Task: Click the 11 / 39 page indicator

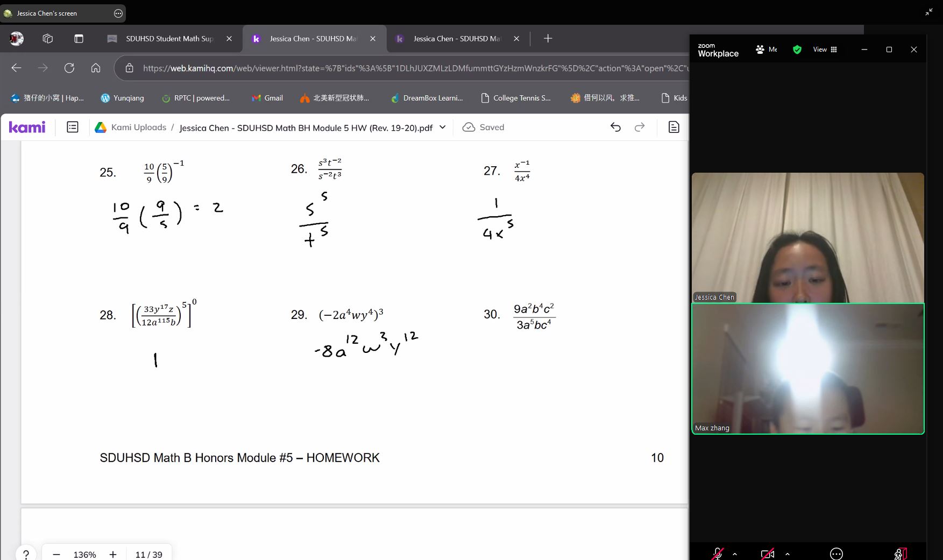Action: [x=149, y=555]
